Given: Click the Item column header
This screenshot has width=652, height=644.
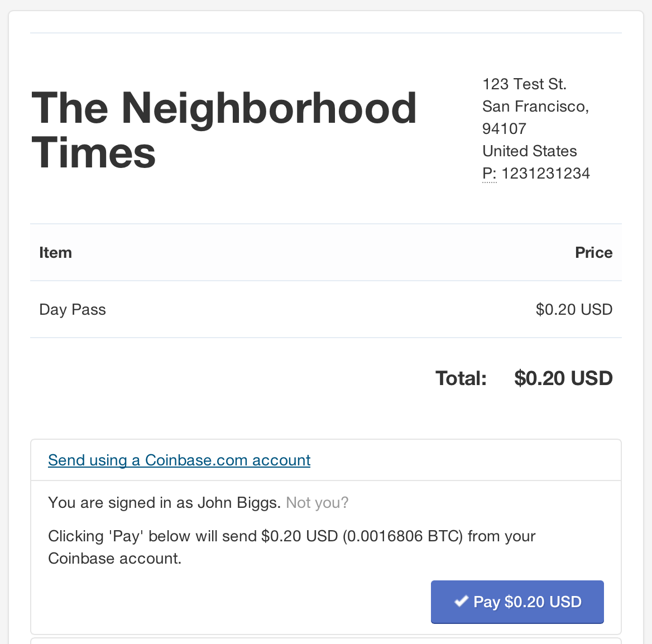Looking at the screenshot, I should tap(55, 253).
